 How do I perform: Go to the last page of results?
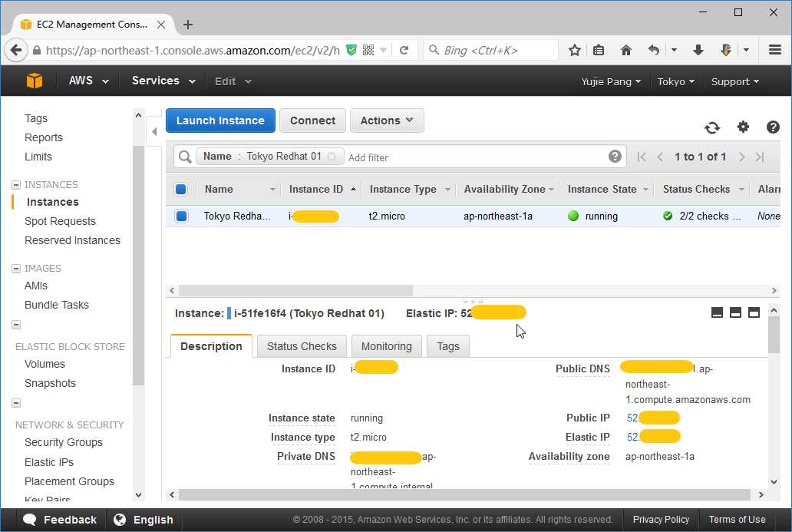click(760, 157)
